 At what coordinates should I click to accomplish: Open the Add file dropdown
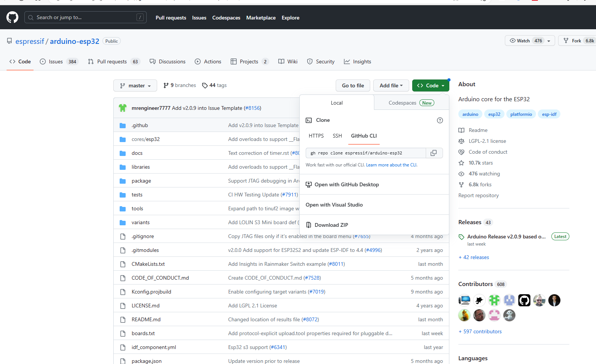point(391,85)
